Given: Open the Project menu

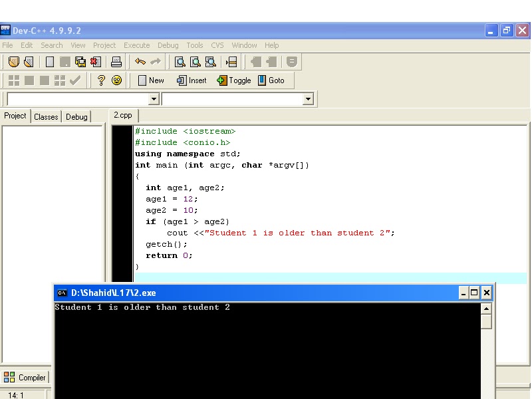Looking at the screenshot, I should pos(104,45).
